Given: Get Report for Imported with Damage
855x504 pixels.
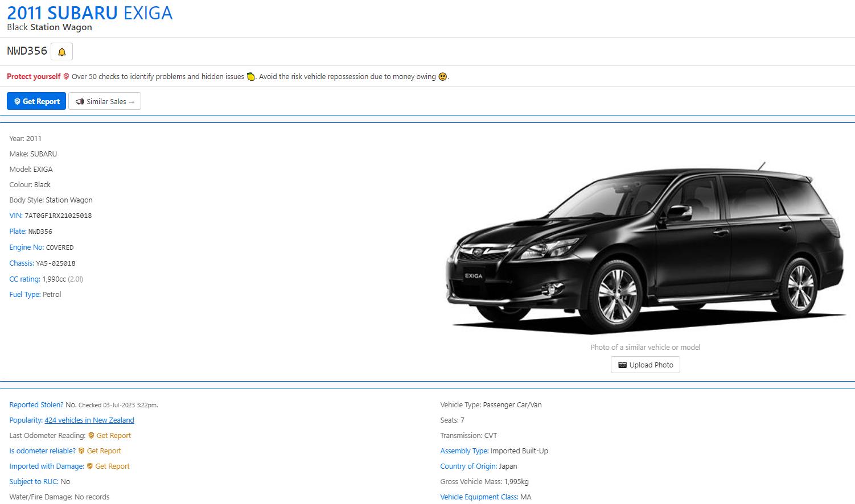Looking at the screenshot, I should (x=108, y=466).
